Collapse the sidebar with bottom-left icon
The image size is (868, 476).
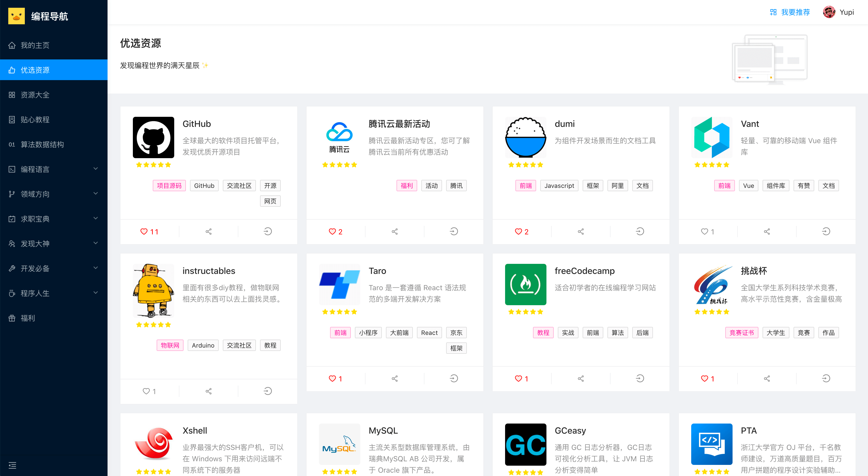pos(12,465)
